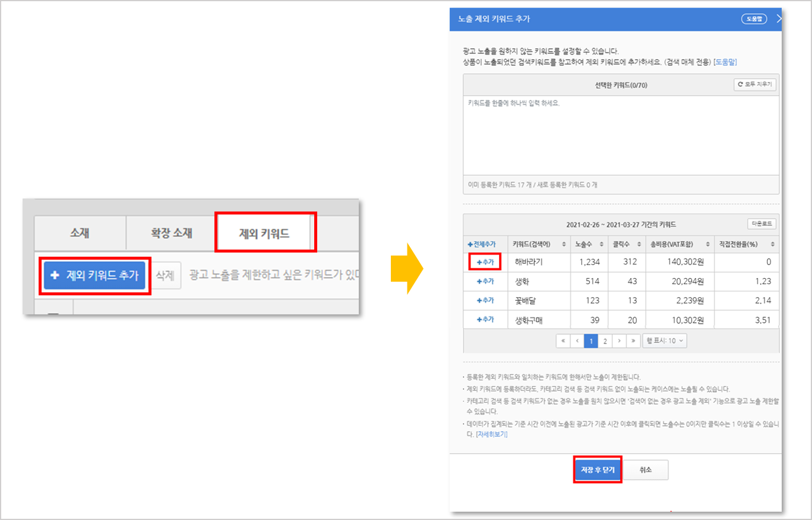Screen dimensions: 812x520
Task: Open page 2 of the keyword list
Action: 605,341
